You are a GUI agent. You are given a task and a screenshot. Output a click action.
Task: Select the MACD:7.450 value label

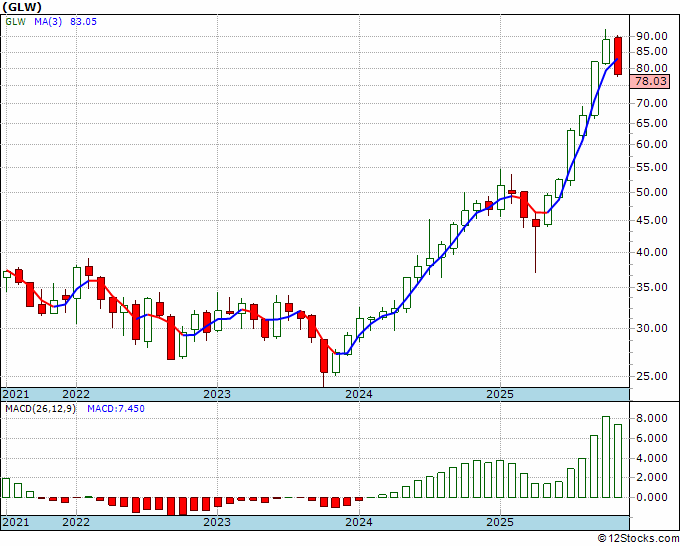point(116,409)
